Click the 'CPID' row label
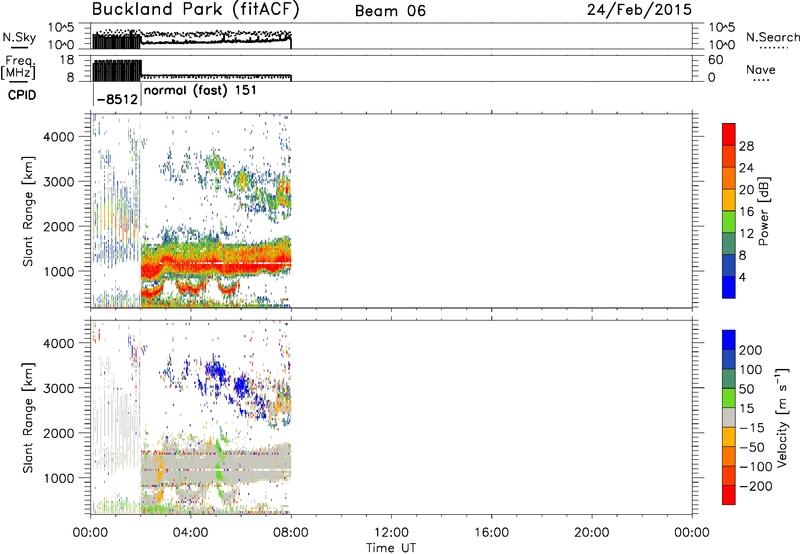 [x=22, y=95]
